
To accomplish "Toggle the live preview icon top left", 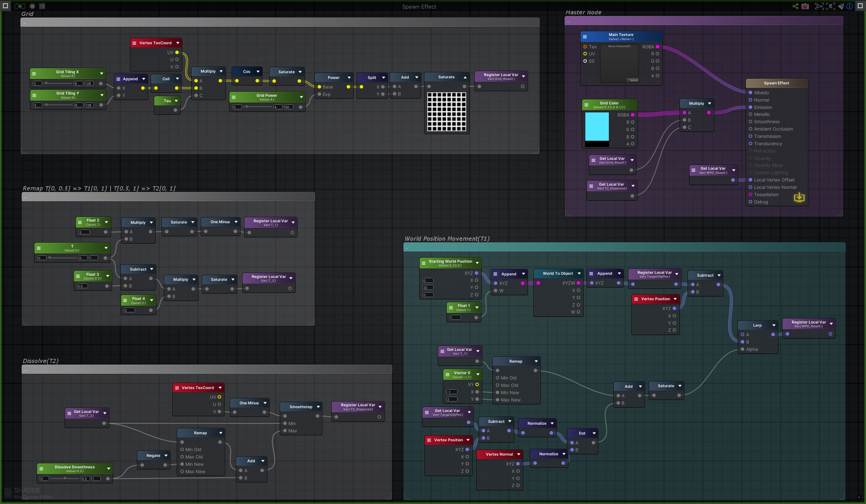I will 19,6.
